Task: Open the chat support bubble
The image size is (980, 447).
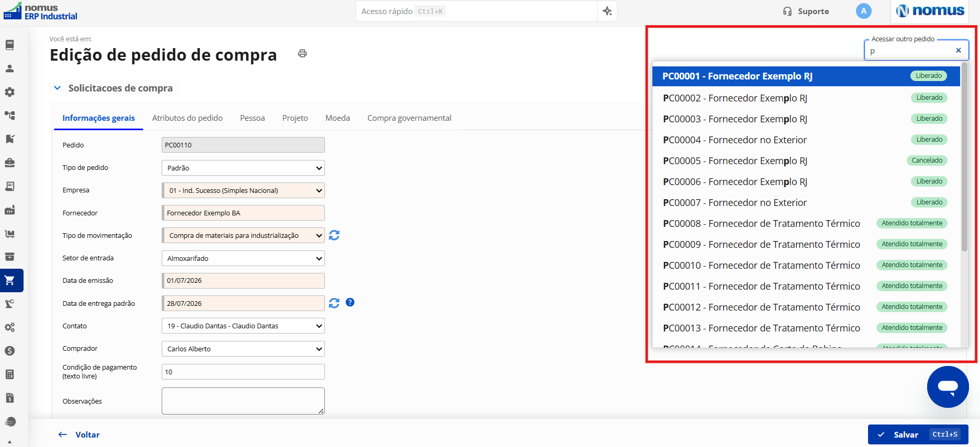Action: (x=948, y=387)
